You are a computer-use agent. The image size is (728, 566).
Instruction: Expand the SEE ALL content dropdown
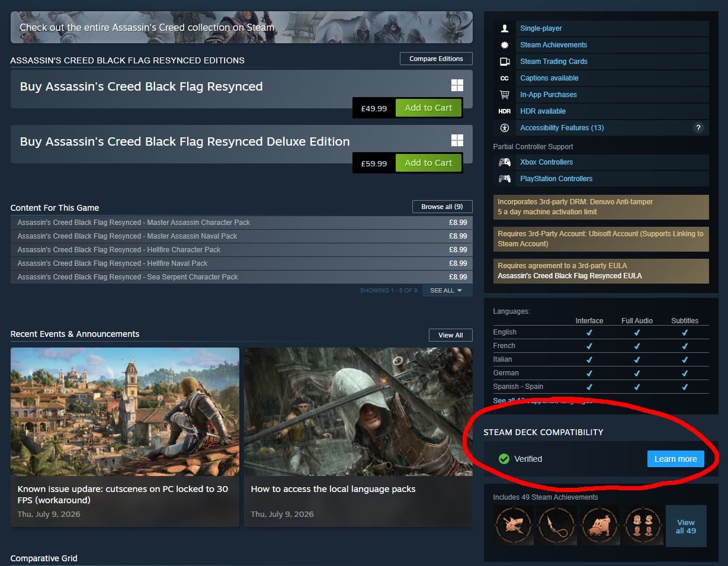pyautogui.click(x=447, y=291)
